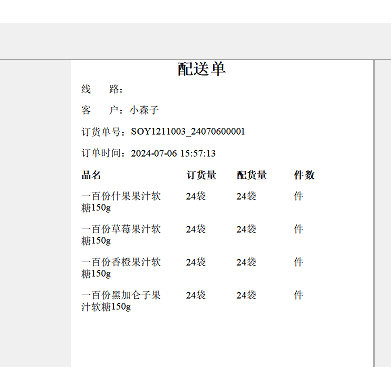Screen dimensions: 391x367
Task: Click 订货量 24袋 in 黑加仑子 row
Action: click(x=196, y=295)
